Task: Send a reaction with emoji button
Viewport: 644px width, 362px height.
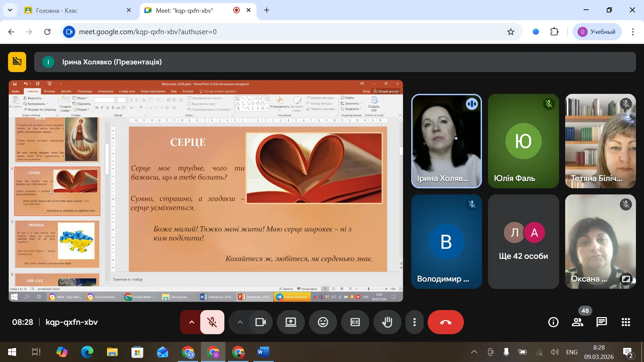Action: click(323, 322)
